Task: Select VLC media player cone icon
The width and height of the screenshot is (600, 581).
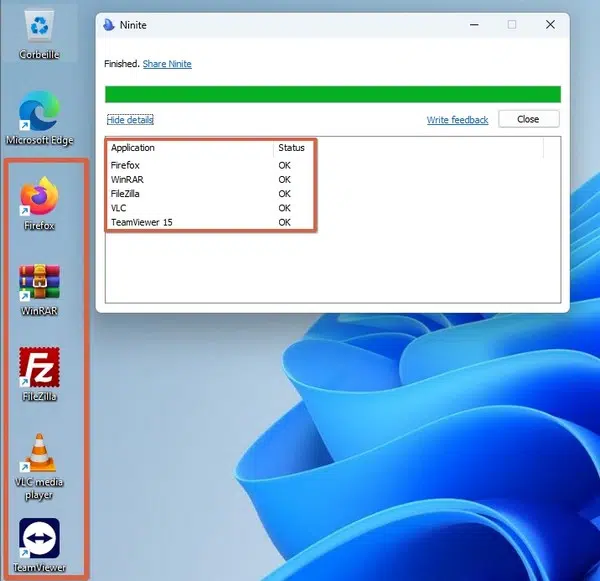Action: 39,453
